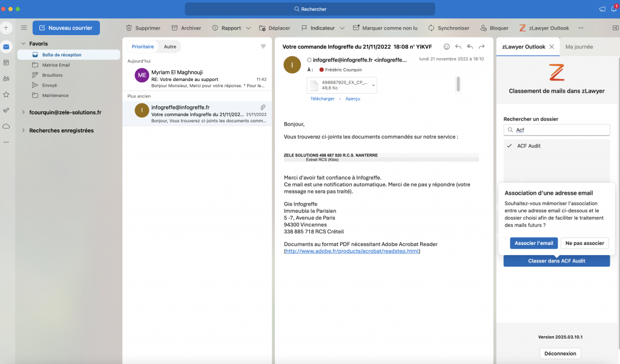
Task: Click the Associer l'email button
Action: 533,243
